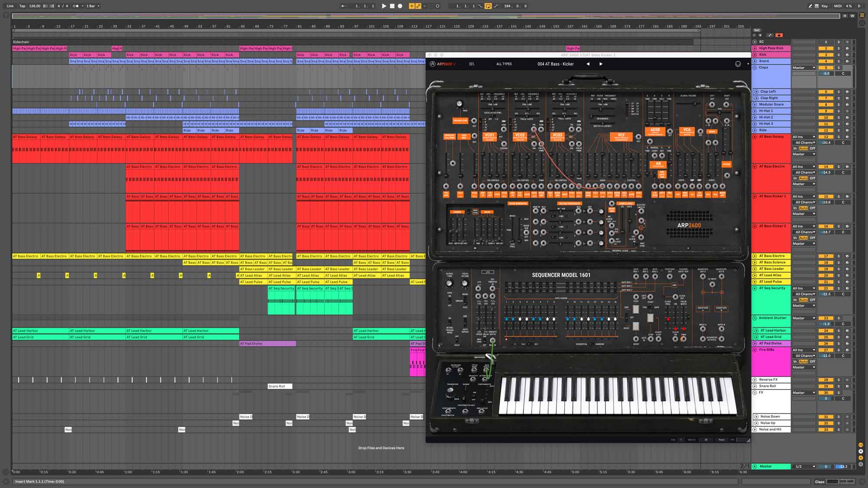
Task: Click the Tap tempo button
Action: click(x=22, y=6)
